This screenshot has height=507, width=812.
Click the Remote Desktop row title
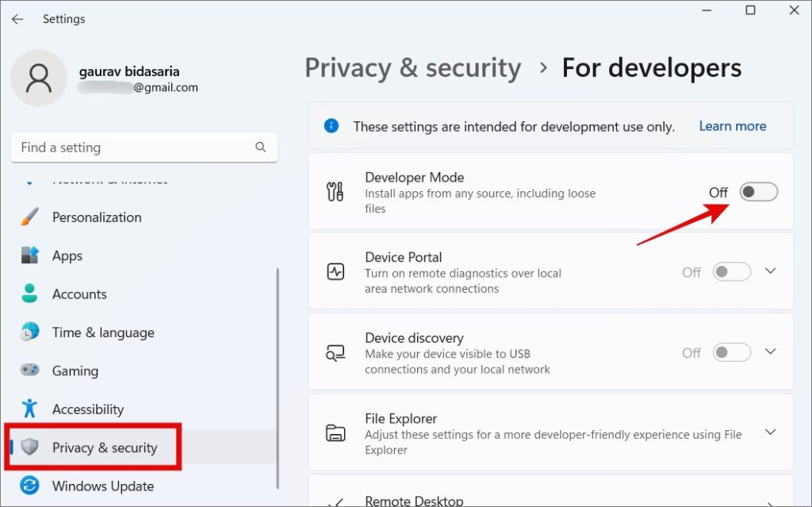click(x=414, y=501)
